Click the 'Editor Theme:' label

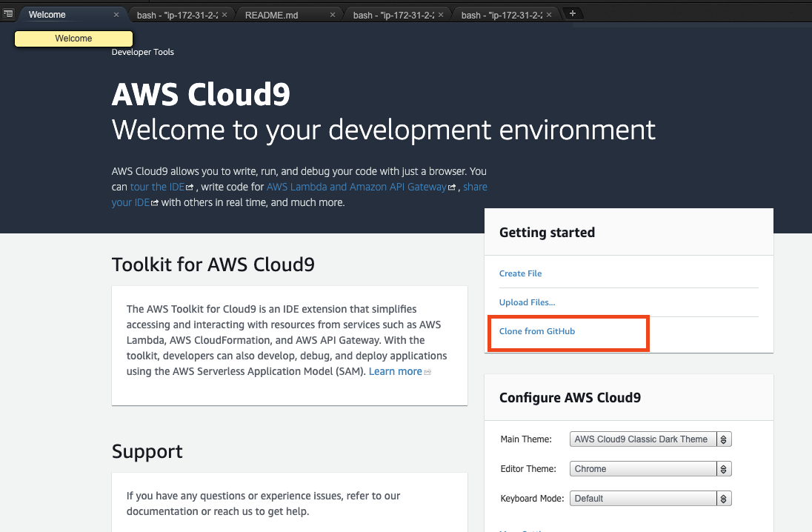click(528, 468)
